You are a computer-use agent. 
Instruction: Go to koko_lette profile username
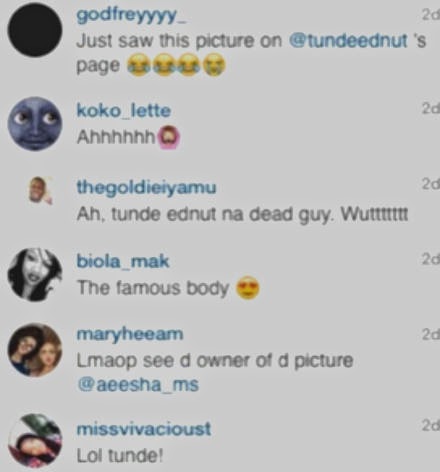point(124,110)
